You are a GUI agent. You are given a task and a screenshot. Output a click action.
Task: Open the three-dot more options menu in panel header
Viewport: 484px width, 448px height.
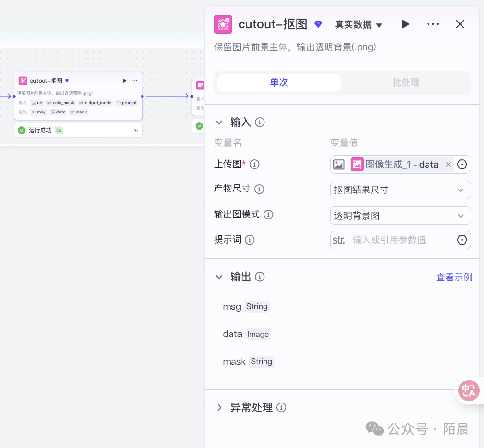point(433,24)
